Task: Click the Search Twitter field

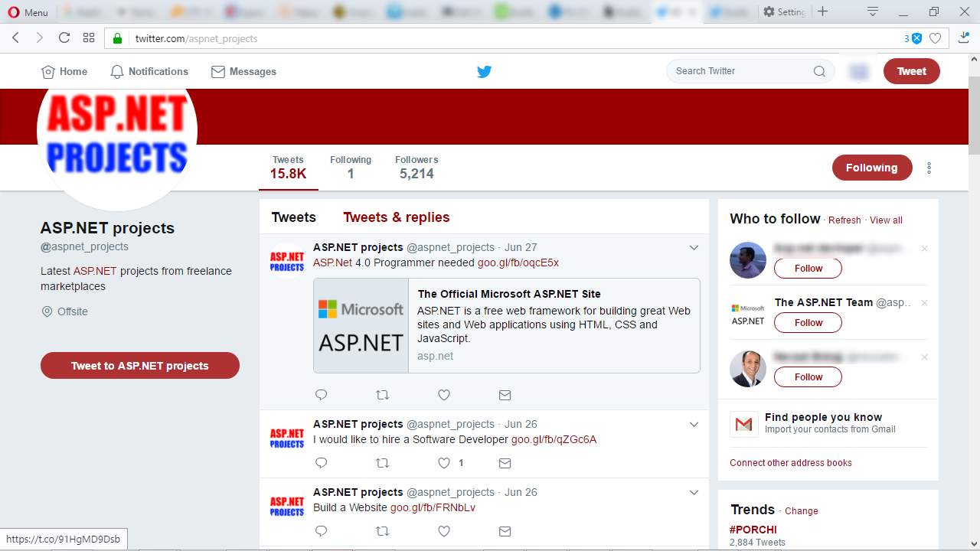Action: (x=750, y=71)
